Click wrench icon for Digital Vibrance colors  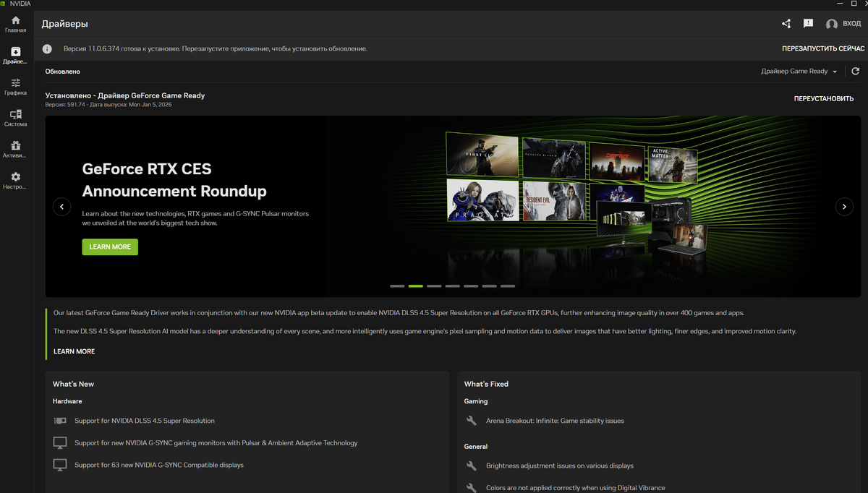click(x=472, y=488)
